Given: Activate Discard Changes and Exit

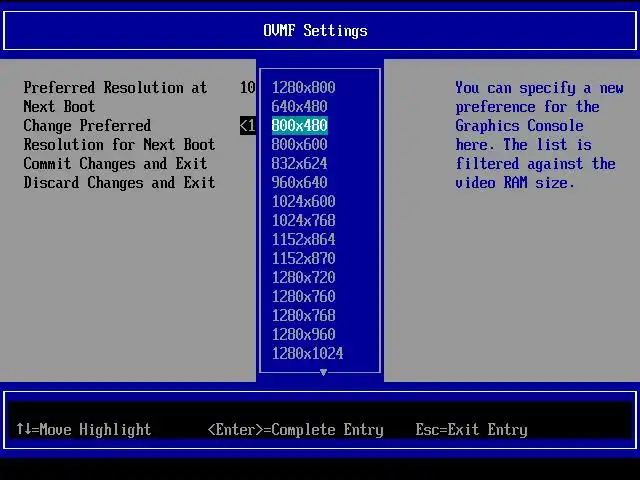Looking at the screenshot, I should [x=119, y=182].
